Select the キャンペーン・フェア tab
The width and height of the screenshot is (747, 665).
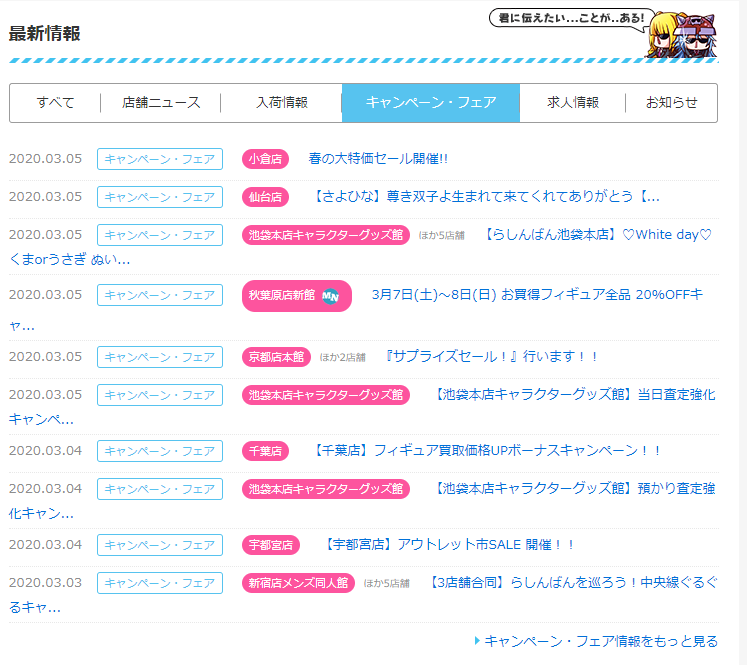(x=430, y=103)
